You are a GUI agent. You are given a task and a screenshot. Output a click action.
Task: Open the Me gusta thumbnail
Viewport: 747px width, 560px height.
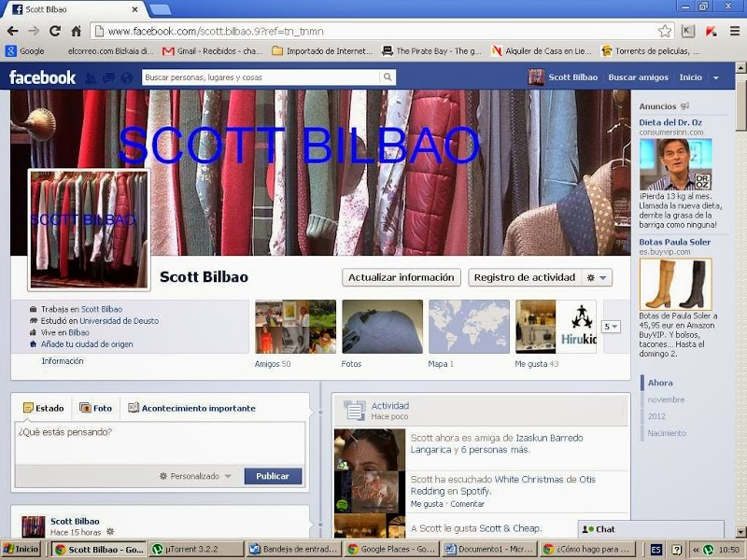[x=556, y=326]
